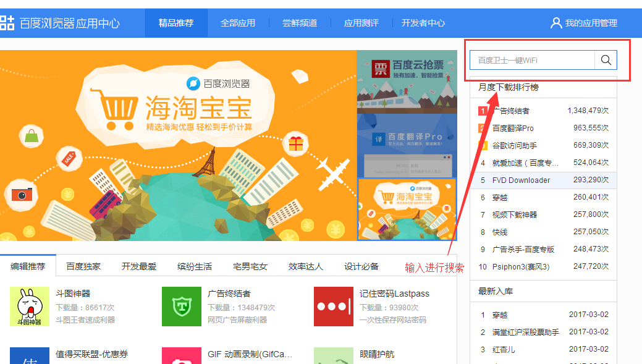The image size is (642, 364).
Task: Open 广告杀手-百度专版 ranking entry
Action: tap(523, 249)
